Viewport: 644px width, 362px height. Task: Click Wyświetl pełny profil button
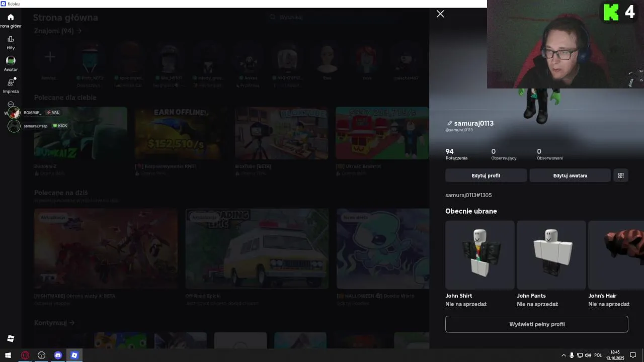coord(537,324)
